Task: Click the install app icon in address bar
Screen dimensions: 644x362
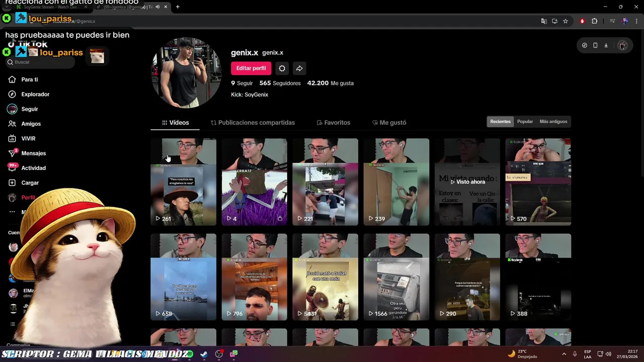Action: point(554,21)
